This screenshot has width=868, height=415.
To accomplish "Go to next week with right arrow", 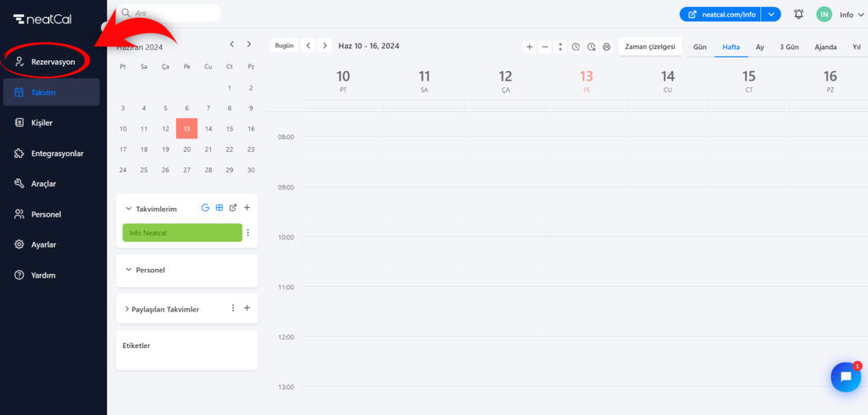I will pyautogui.click(x=325, y=46).
